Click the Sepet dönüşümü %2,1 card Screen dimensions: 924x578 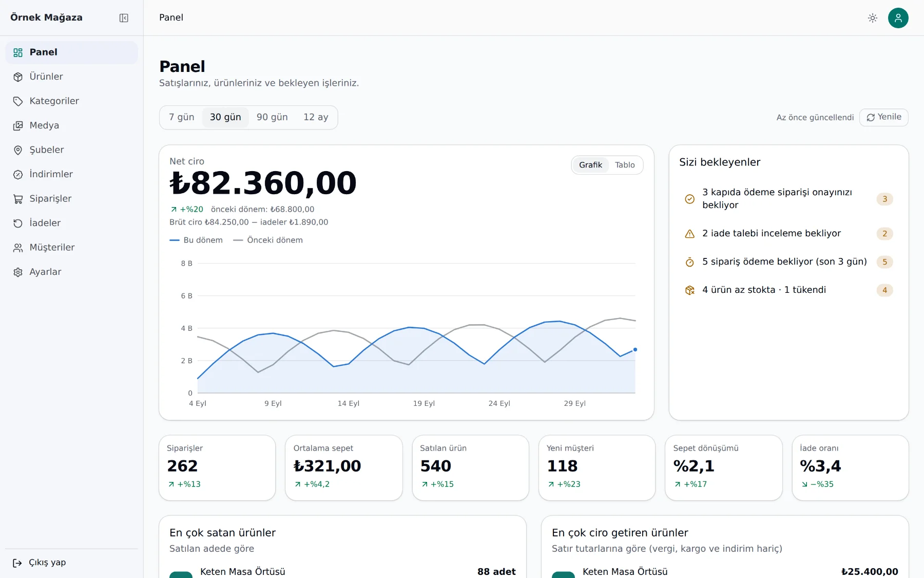point(724,468)
